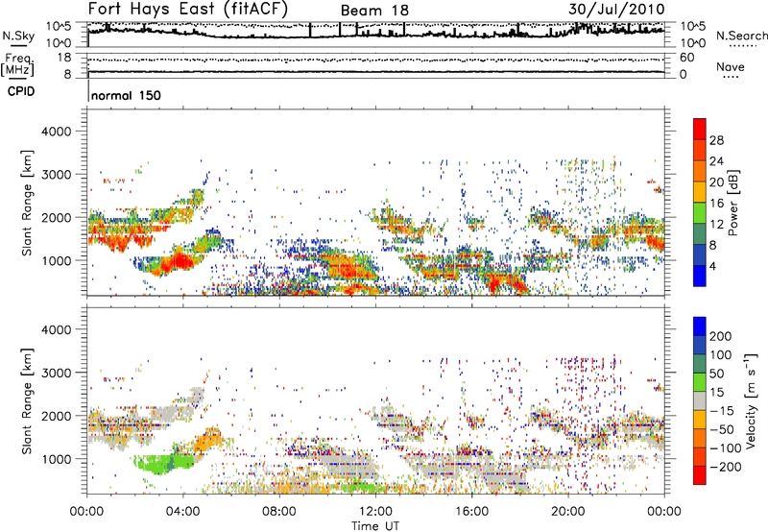Click the date "30/Jul/2010"

[616, 10]
